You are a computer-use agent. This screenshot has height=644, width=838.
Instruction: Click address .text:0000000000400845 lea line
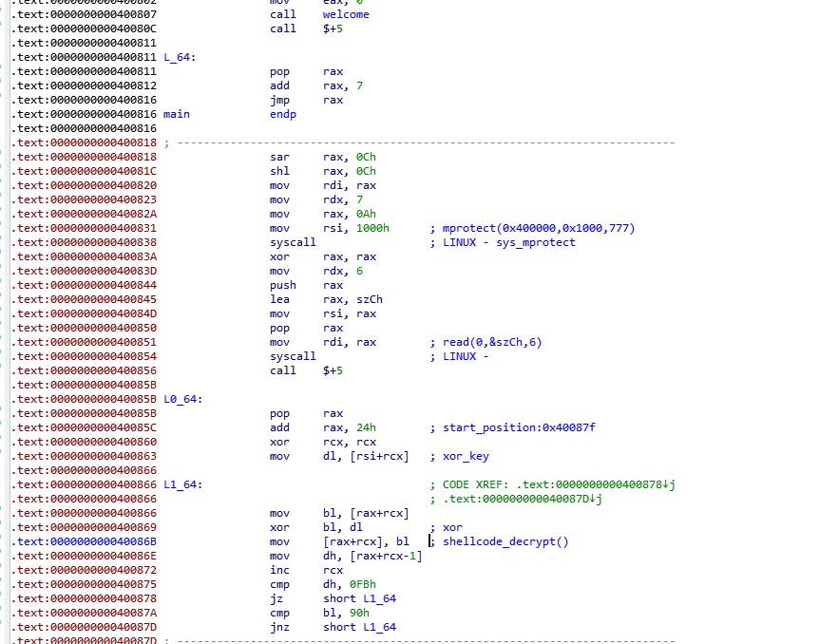[x=84, y=299]
